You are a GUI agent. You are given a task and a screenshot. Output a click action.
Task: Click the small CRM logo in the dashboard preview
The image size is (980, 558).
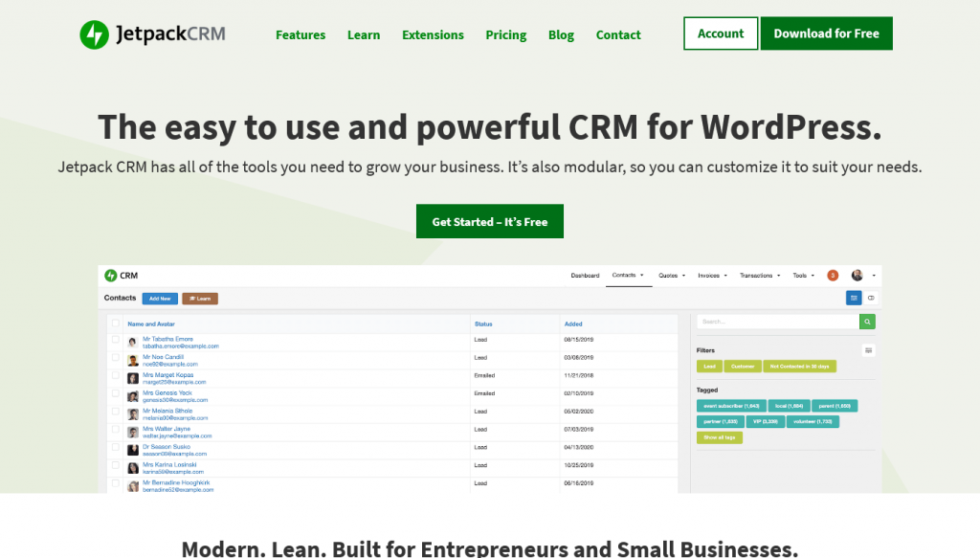point(121,276)
